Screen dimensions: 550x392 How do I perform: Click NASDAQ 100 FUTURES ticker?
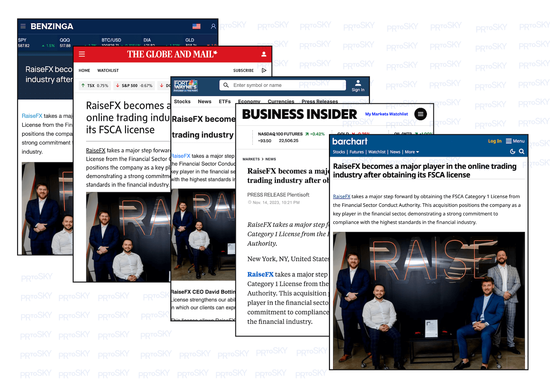[x=291, y=137]
